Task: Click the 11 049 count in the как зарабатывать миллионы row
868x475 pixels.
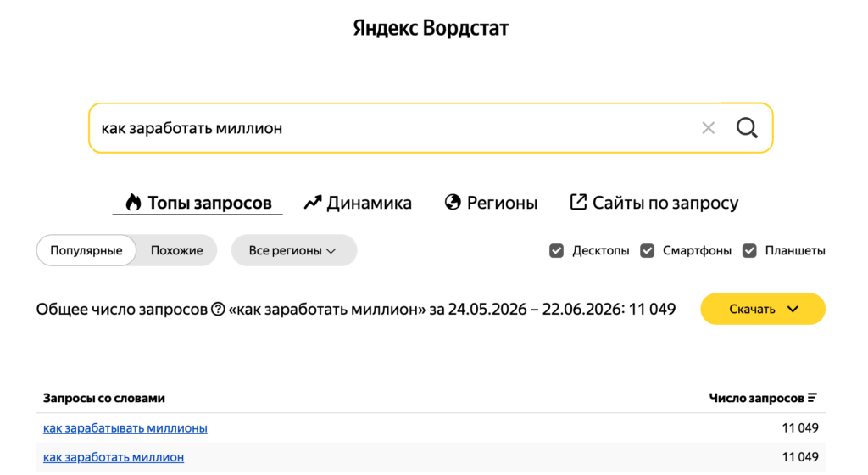Action: [800, 428]
